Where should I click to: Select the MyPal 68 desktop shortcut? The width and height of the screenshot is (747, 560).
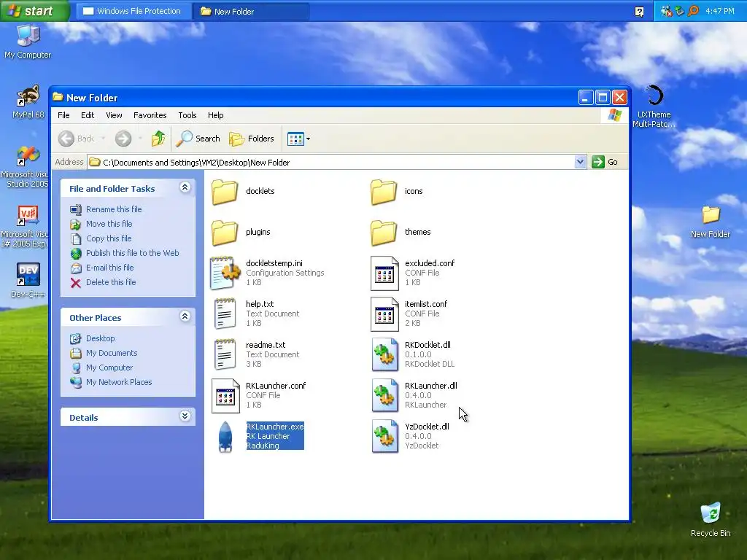[x=28, y=101]
